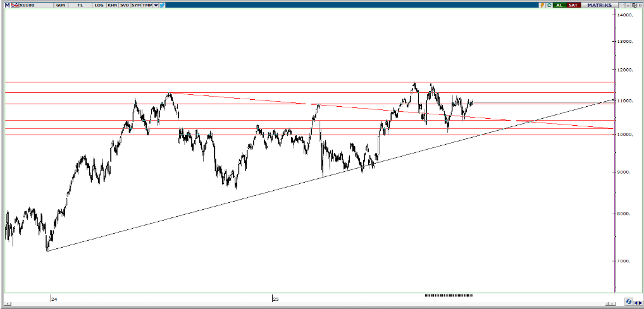The width and height of the screenshot is (644, 309).
Task: Open the TMP template menu
Action: coord(147,5)
